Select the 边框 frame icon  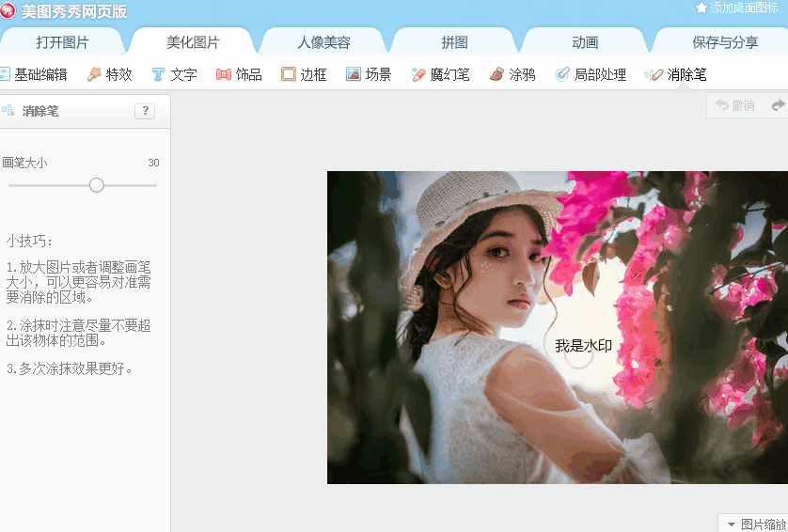pyautogui.click(x=289, y=74)
